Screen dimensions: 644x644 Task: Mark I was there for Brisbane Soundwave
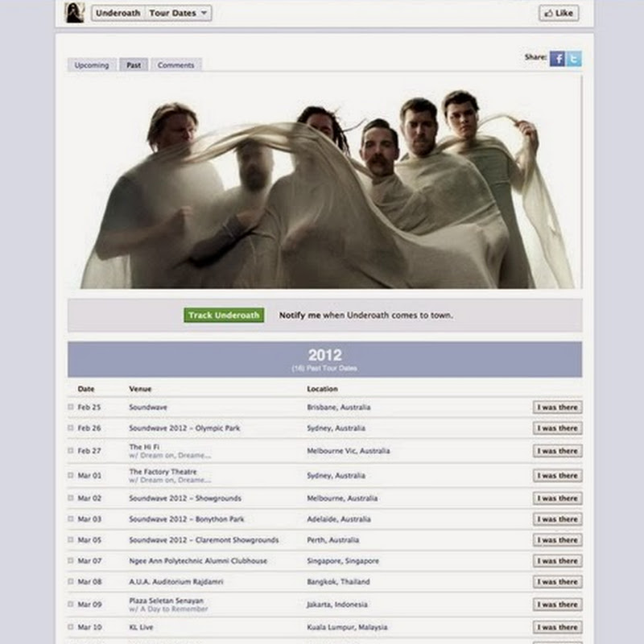pyautogui.click(x=557, y=407)
